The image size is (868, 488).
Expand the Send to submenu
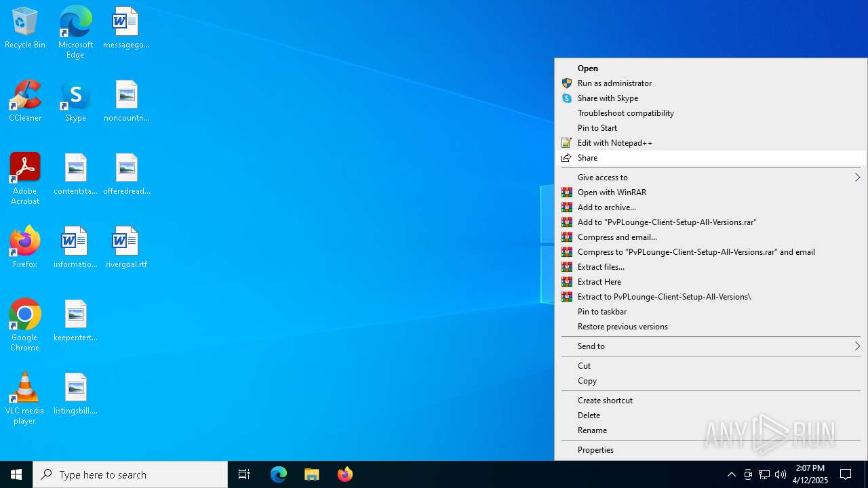pos(711,346)
